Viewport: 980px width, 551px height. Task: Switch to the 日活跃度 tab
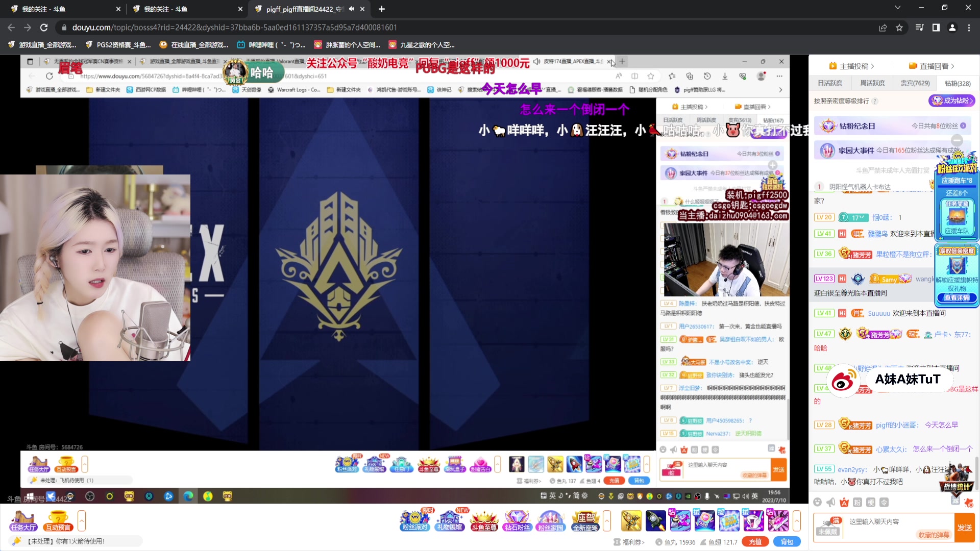pyautogui.click(x=830, y=83)
